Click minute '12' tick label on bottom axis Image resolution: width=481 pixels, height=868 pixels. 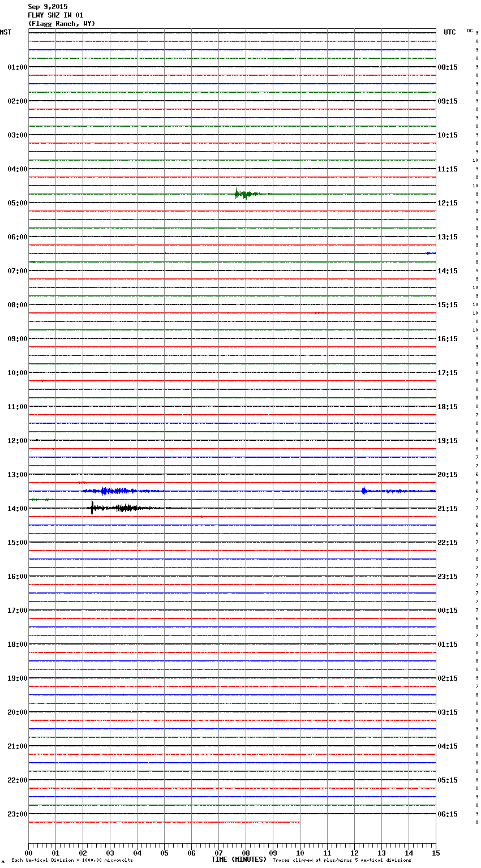(x=354, y=853)
